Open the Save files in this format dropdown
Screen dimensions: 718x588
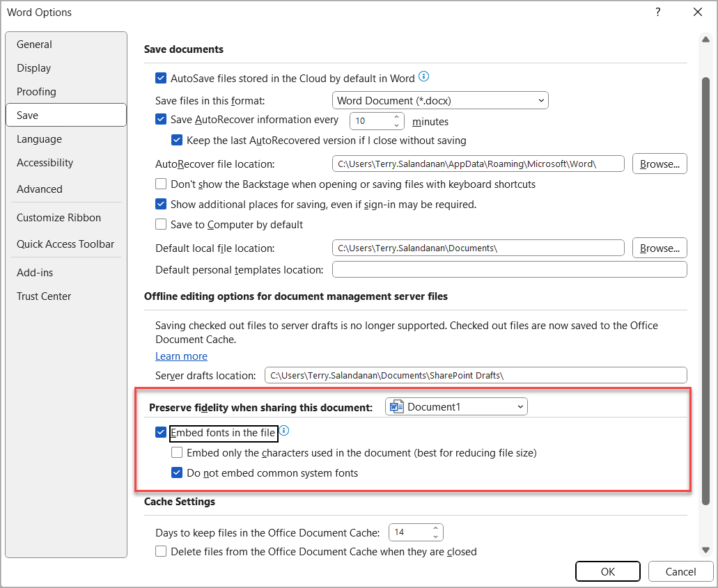point(440,100)
